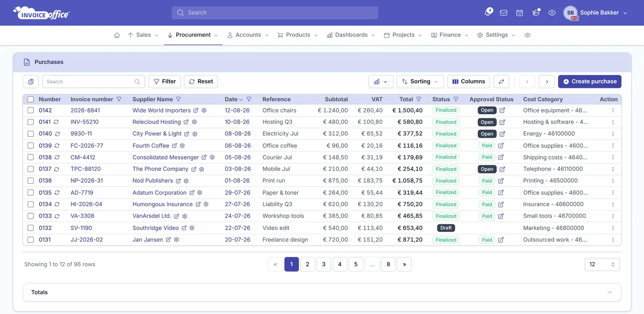This screenshot has height=314, width=644.
Task: Click the Status column filter funnel
Action: click(456, 99)
